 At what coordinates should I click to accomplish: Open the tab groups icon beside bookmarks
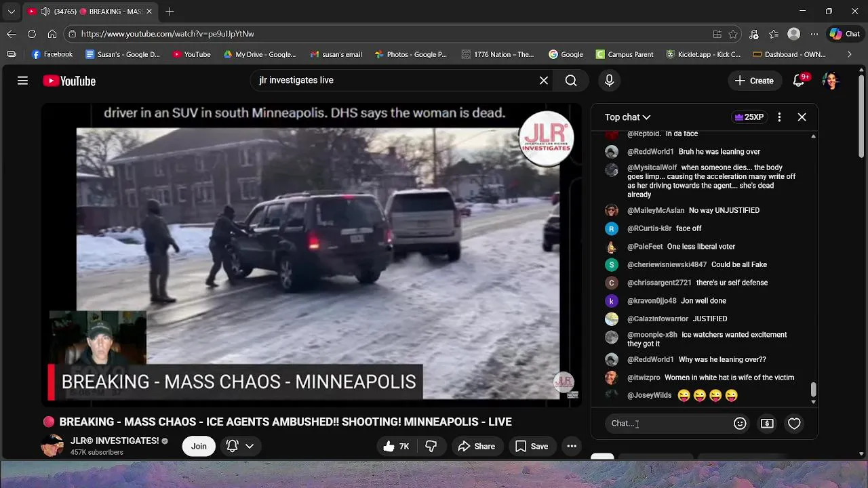click(x=11, y=54)
